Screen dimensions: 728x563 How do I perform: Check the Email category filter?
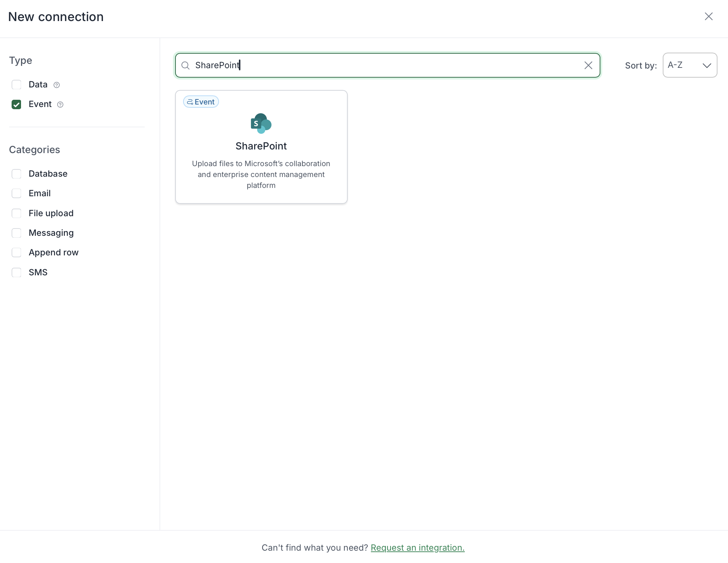click(16, 193)
